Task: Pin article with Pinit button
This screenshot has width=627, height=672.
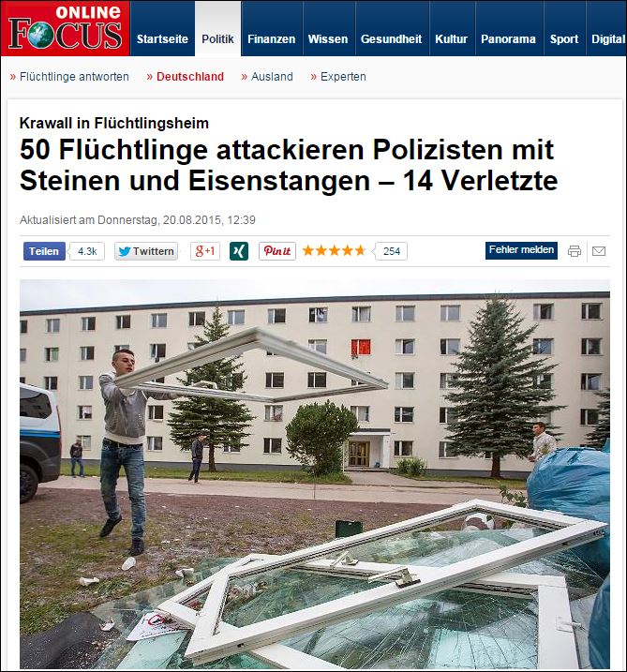Action: click(x=277, y=251)
